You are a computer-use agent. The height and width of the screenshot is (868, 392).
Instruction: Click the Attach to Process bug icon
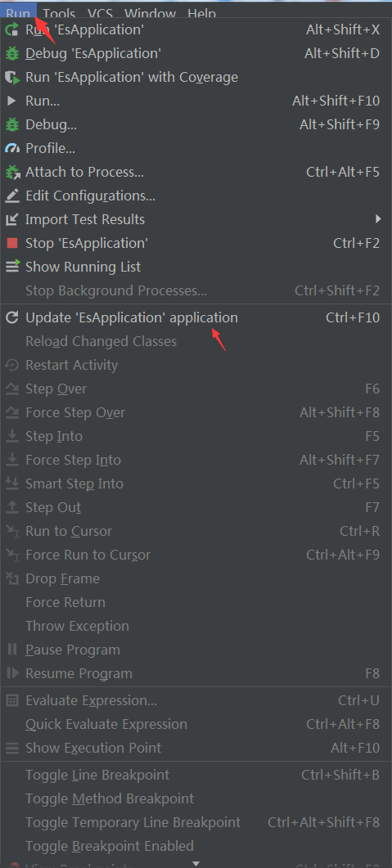[11, 172]
